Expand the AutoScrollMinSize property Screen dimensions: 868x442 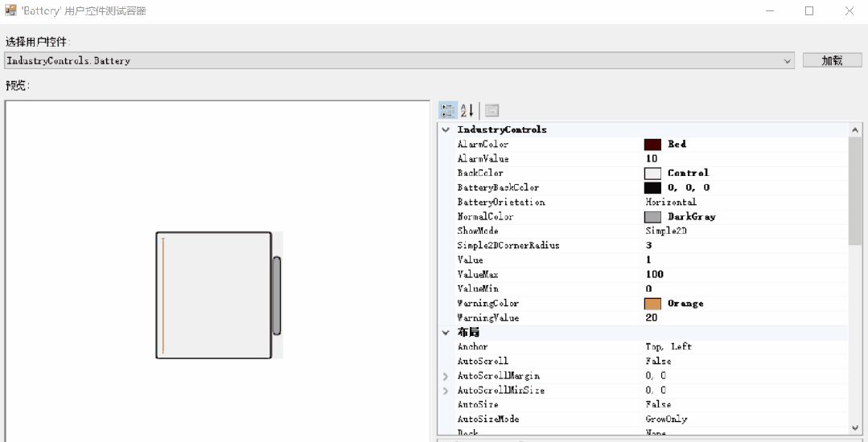[x=446, y=390]
